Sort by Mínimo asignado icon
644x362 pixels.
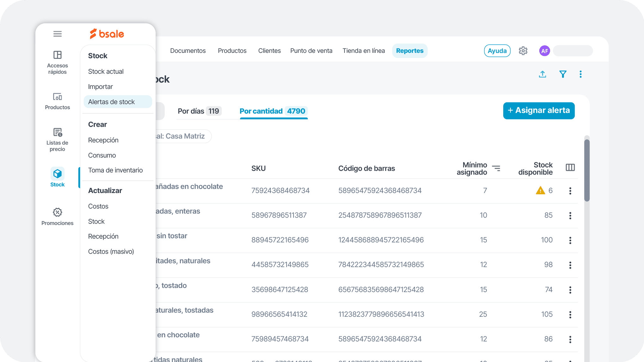(496, 168)
